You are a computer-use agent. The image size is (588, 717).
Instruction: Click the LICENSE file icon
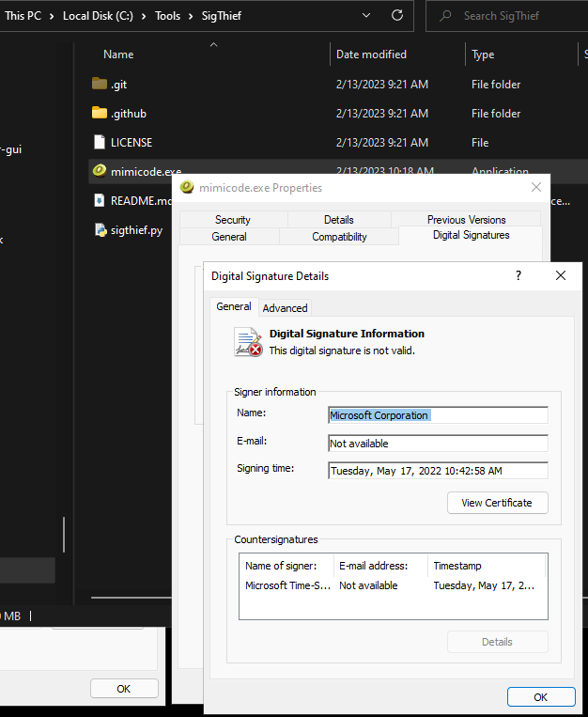[x=100, y=142]
